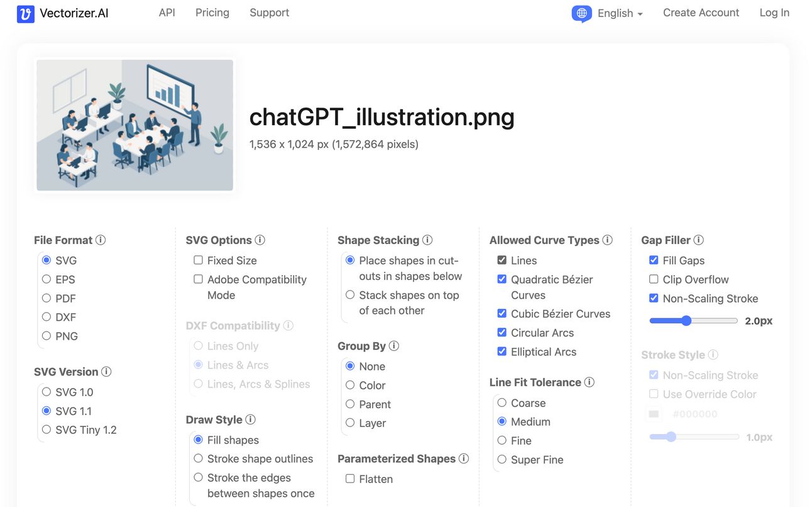812x507 pixels.
Task: Choose SVG 1.0 version
Action: [47, 391]
